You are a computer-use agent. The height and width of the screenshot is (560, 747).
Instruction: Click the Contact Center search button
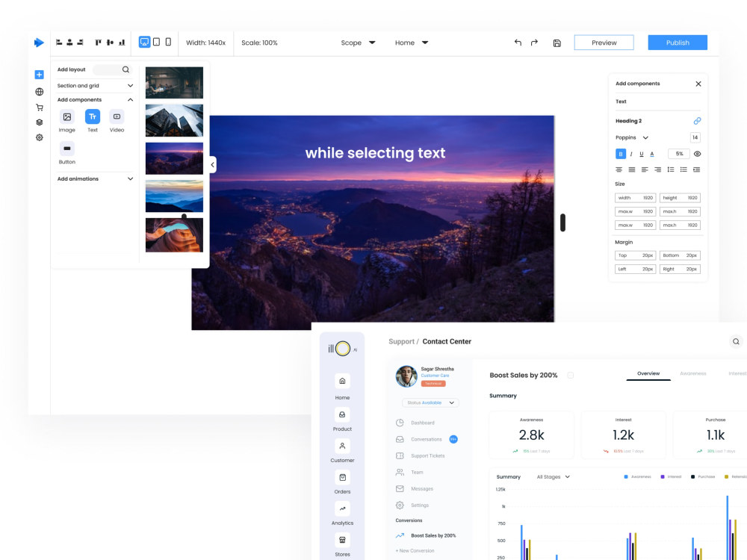pyautogui.click(x=736, y=341)
